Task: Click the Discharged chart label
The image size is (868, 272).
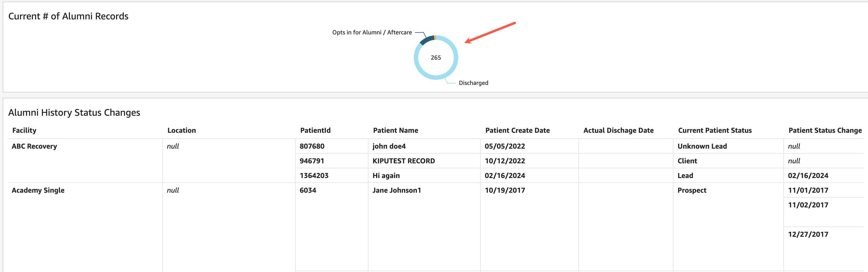Action: coord(473,83)
